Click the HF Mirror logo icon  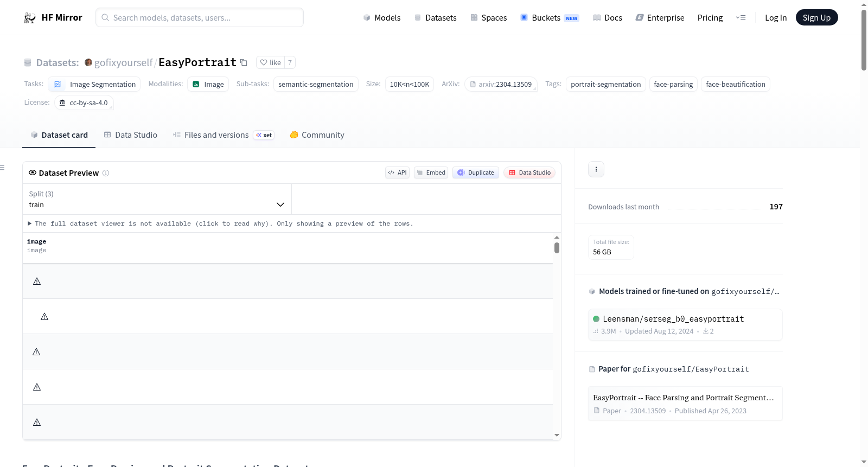coord(30,18)
